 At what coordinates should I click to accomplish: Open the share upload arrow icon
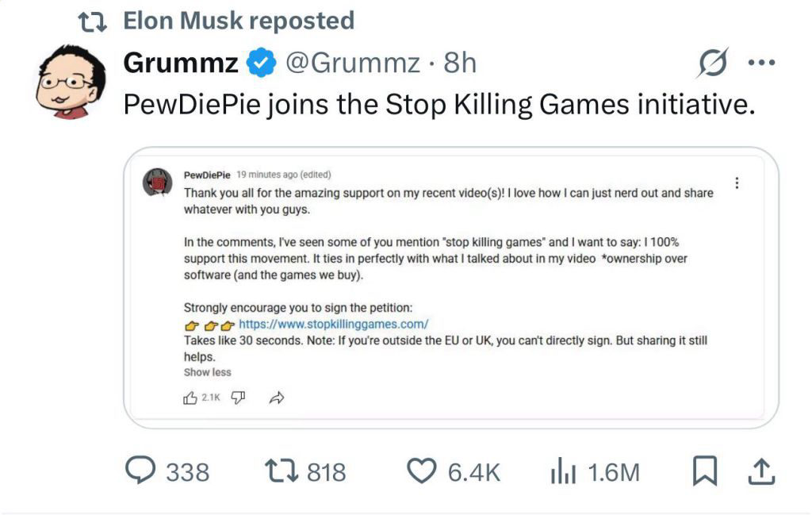click(761, 471)
